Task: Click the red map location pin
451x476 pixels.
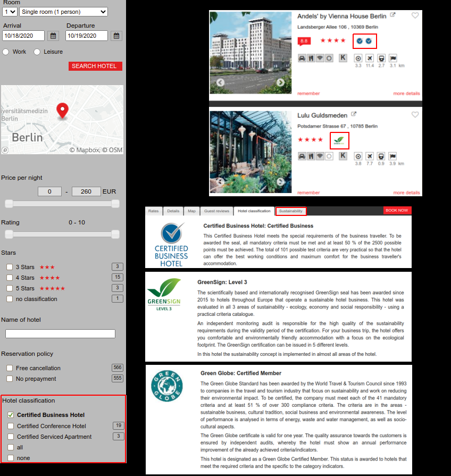Action: tap(63, 111)
